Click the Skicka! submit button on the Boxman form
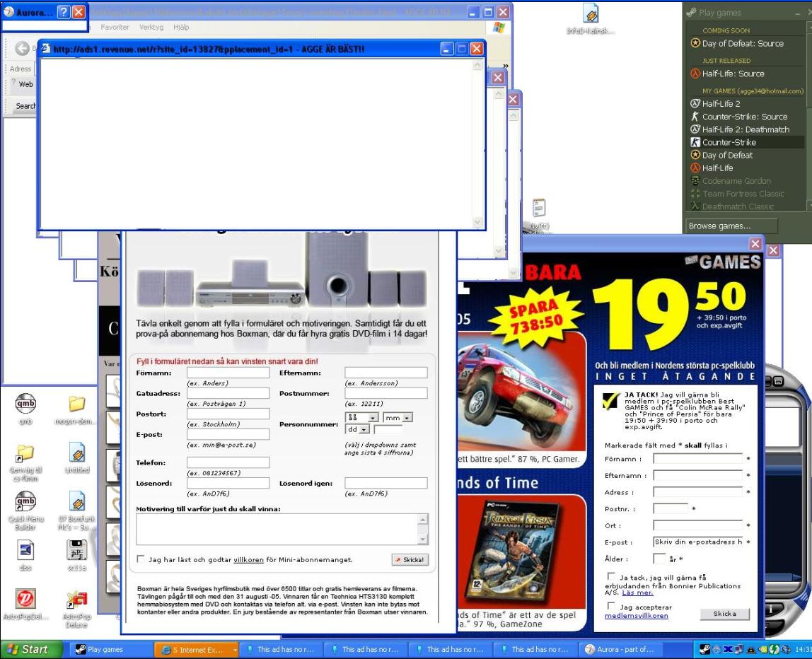This screenshot has width=812, height=659. (x=410, y=559)
